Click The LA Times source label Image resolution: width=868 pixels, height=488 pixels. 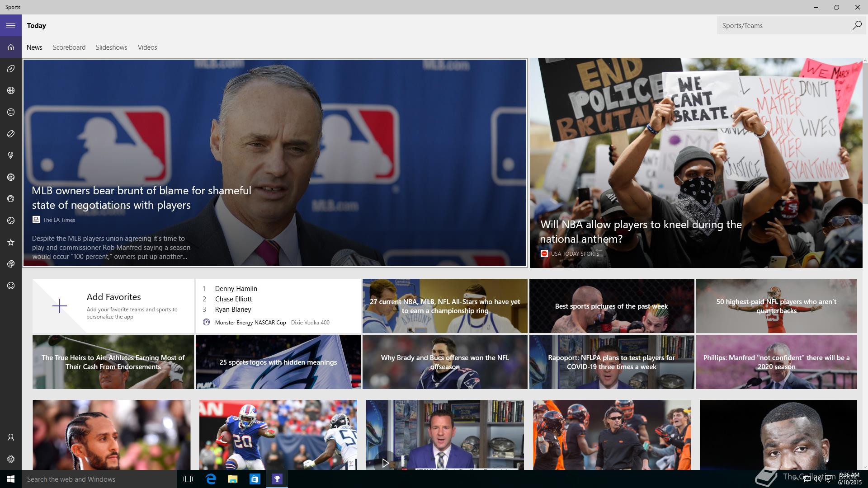coord(59,220)
